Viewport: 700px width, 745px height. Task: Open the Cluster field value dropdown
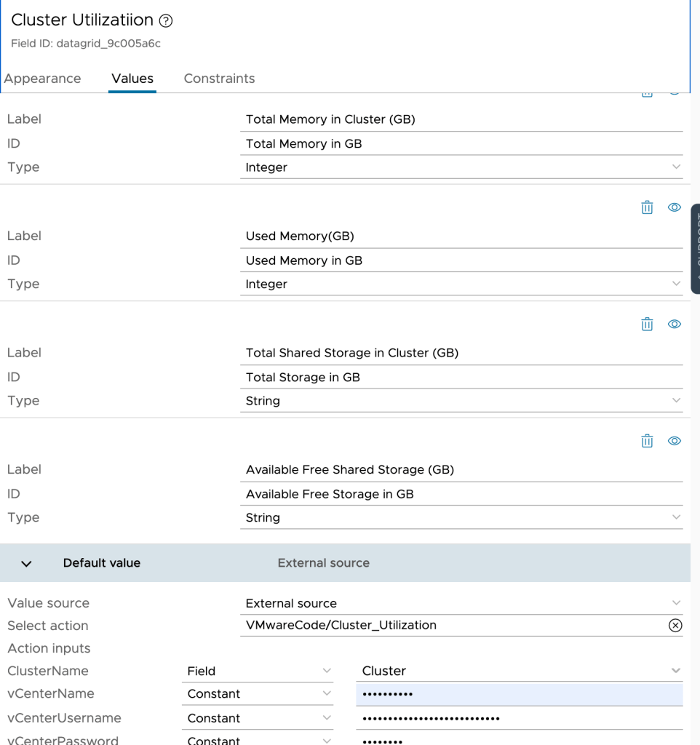520,671
